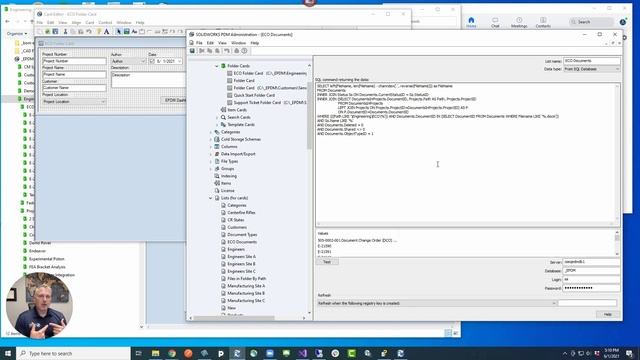Click Search box in Zoom window

[x=591, y=22]
